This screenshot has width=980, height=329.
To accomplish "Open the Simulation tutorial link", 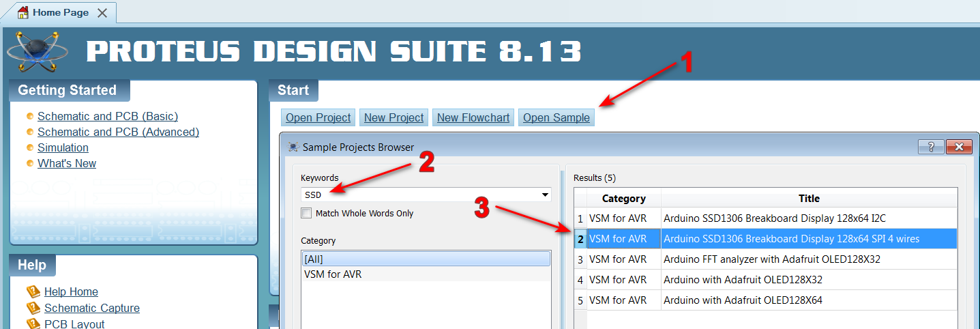I will pos(63,147).
